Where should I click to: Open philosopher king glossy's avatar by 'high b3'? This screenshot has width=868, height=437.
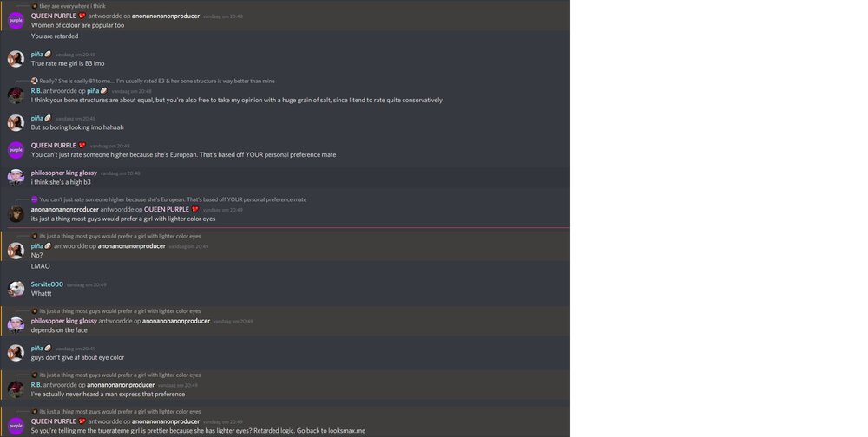[16, 177]
